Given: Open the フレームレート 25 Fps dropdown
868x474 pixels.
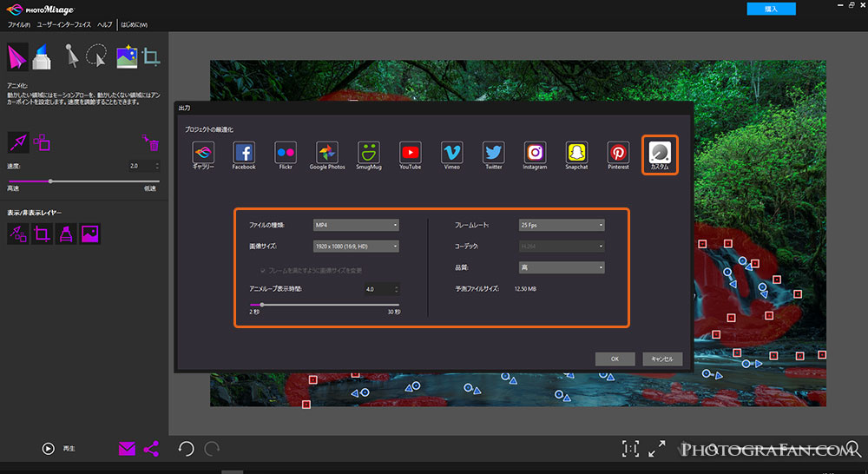Looking at the screenshot, I should point(562,226).
